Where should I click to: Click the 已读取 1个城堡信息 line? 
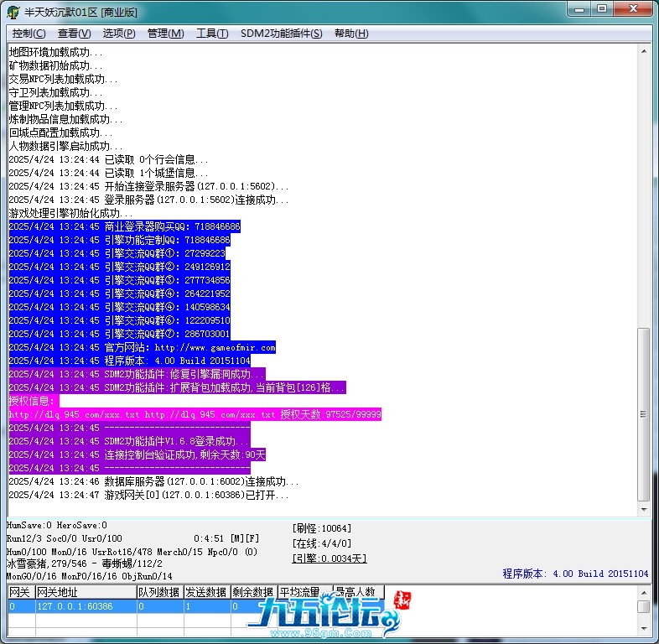click(x=108, y=174)
